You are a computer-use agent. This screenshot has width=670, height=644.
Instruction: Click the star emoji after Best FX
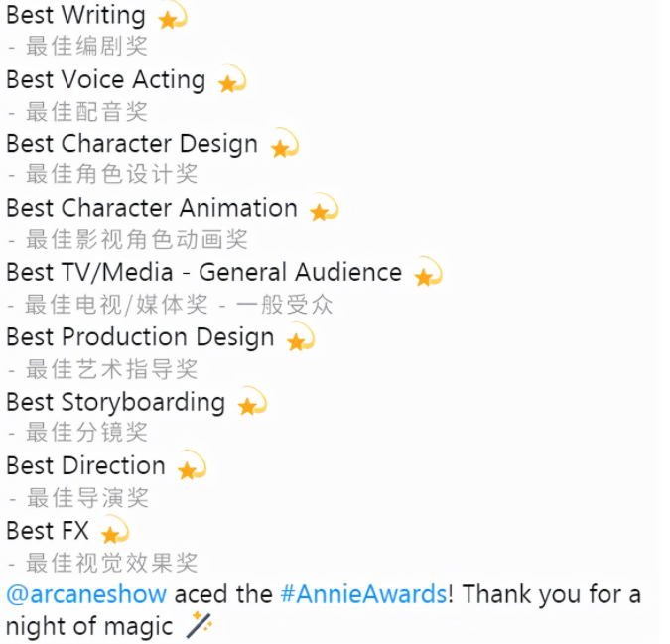pyautogui.click(x=115, y=530)
